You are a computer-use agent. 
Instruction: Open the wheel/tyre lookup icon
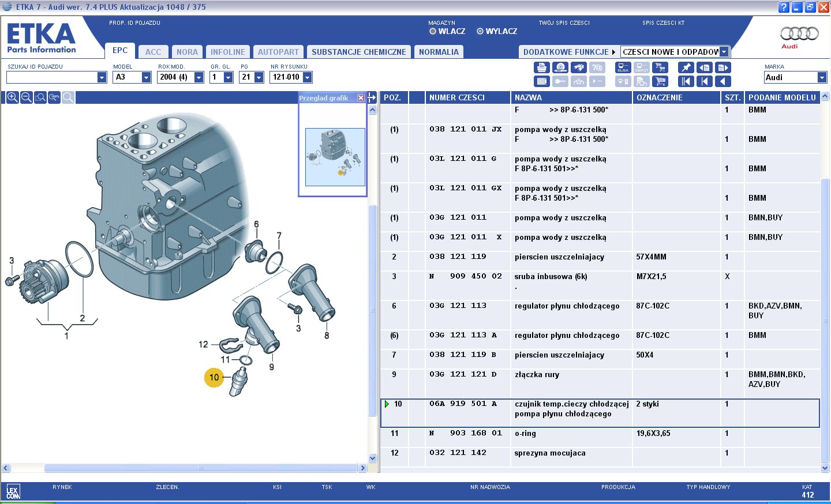(x=560, y=67)
